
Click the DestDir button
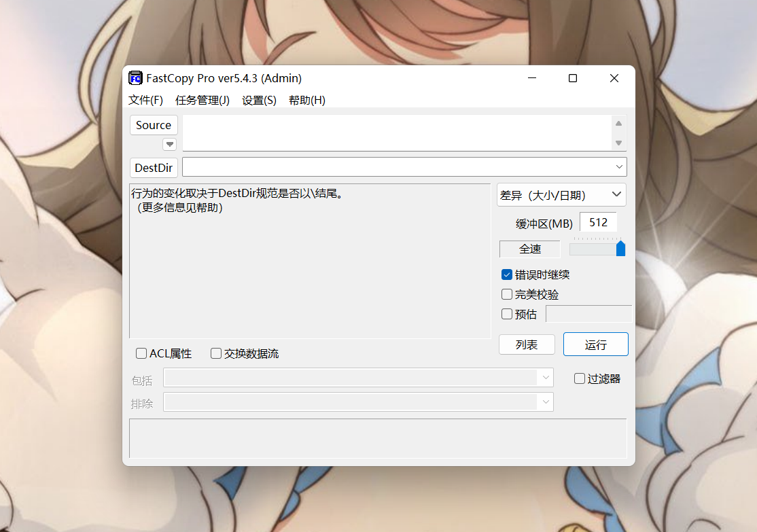pyautogui.click(x=154, y=168)
